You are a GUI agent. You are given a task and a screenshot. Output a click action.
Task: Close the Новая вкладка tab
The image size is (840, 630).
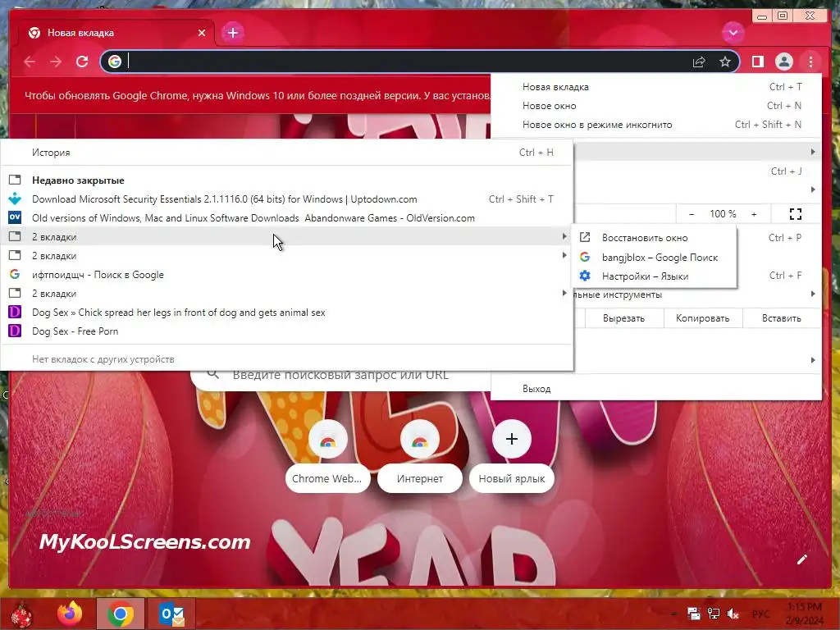click(x=202, y=33)
